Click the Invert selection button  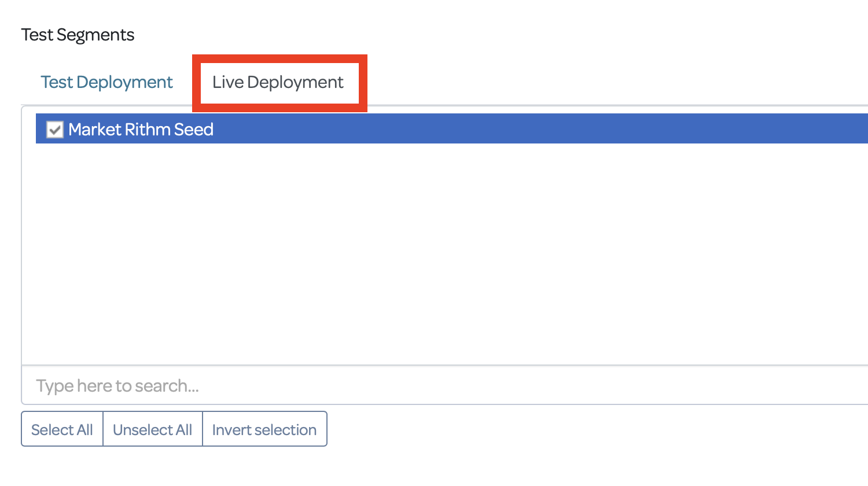click(264, 429)
